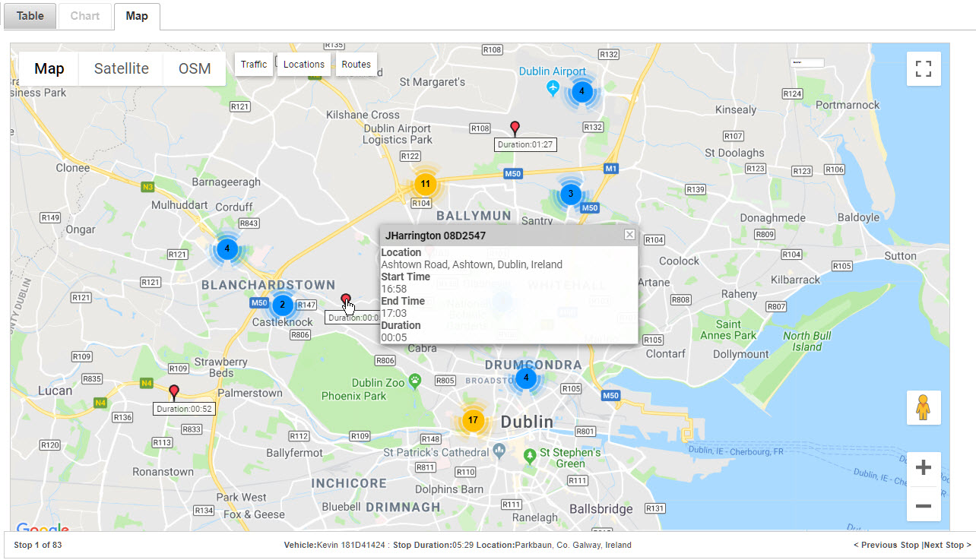Toggle the Locations layer

click(304, 65)
